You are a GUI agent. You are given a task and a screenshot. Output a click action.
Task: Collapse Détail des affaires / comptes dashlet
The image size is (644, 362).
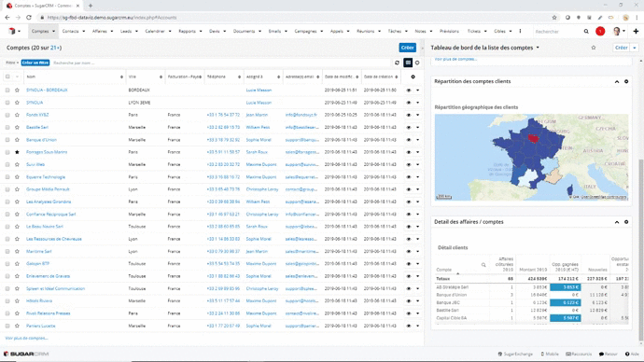pyautogui.click(x=617, y=222)
